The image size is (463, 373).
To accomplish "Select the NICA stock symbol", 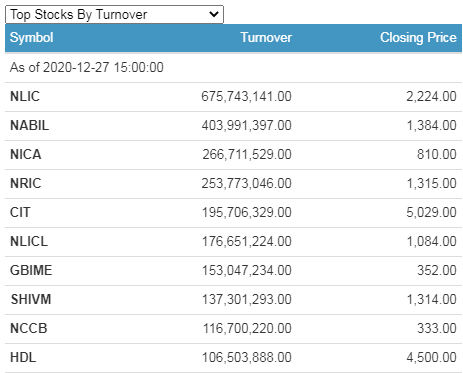I will pos(25,155).
